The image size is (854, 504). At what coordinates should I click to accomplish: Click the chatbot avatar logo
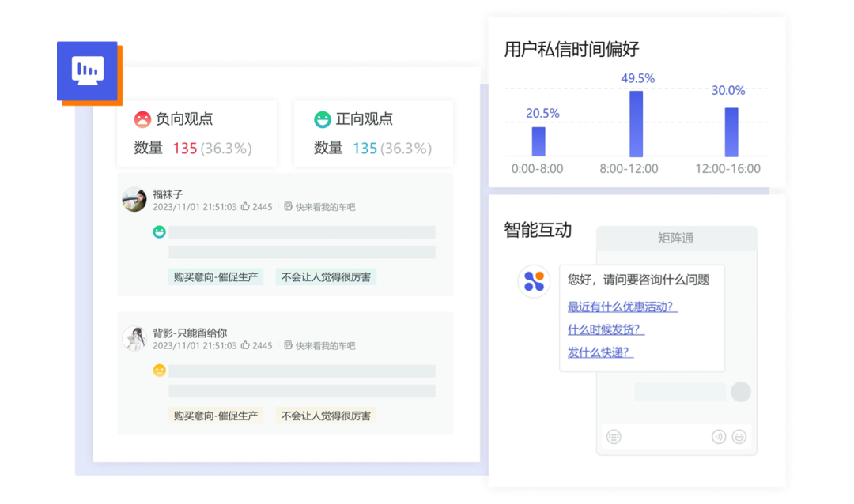point(534,281)
